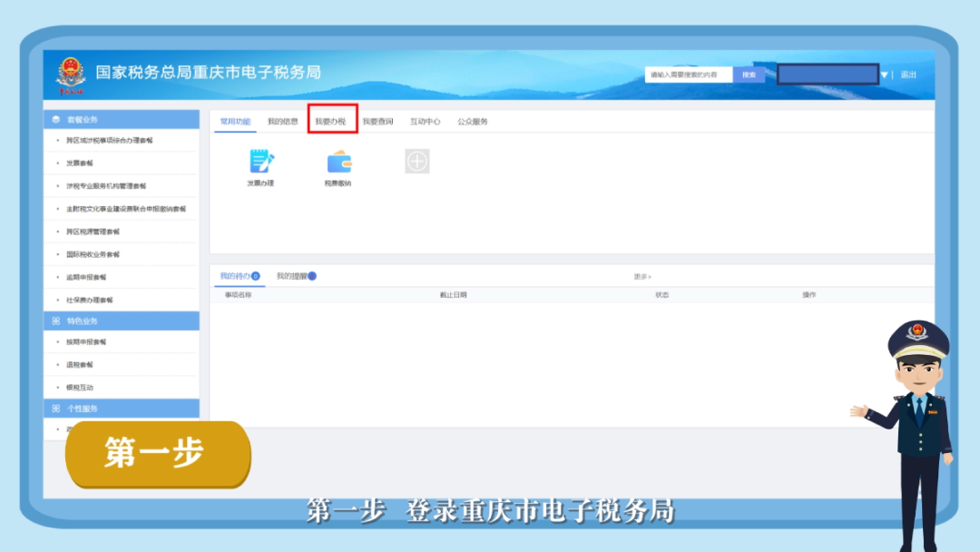Click the 退出 logout link

tap(907, 74)
